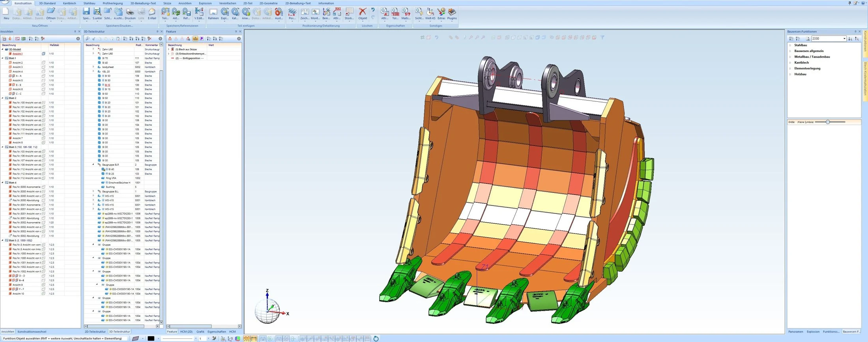The image size is (868, 342).
Task: Expand the Stahlbau tree node
Action: (790, 45)
